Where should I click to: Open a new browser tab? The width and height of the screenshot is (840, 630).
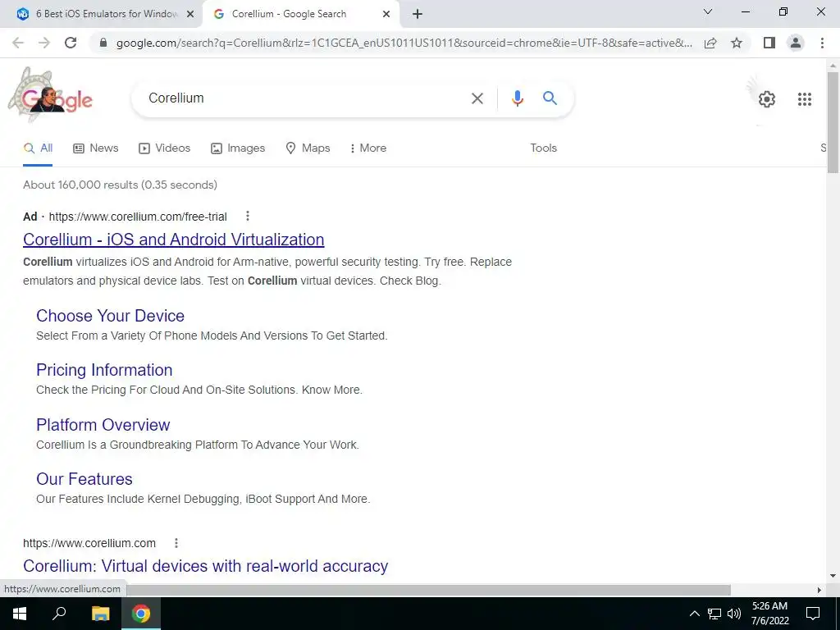coord(418,14)
